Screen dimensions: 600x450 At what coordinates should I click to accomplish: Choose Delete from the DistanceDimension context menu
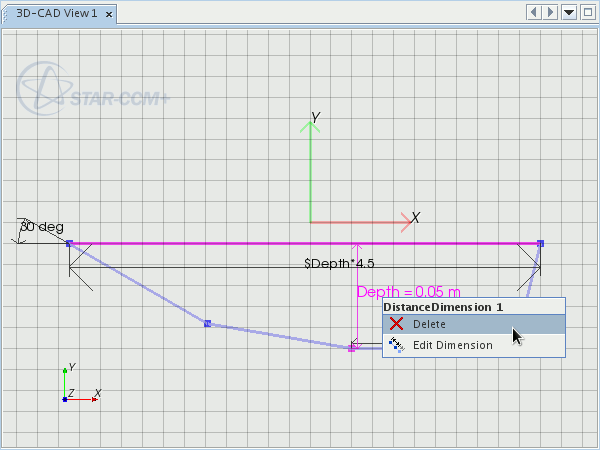click(x=474, y=324)
